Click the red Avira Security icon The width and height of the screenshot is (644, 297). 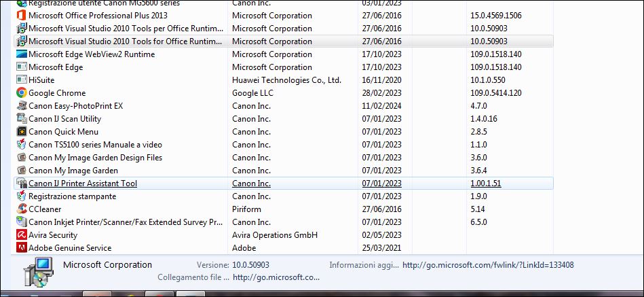click(21, 235)
